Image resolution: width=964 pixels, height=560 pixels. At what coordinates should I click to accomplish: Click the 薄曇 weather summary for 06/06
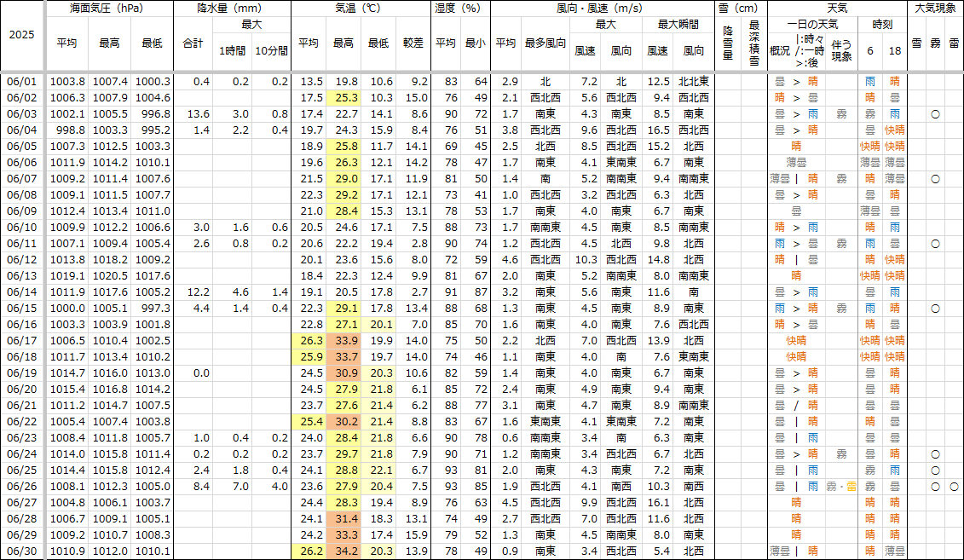796,163
